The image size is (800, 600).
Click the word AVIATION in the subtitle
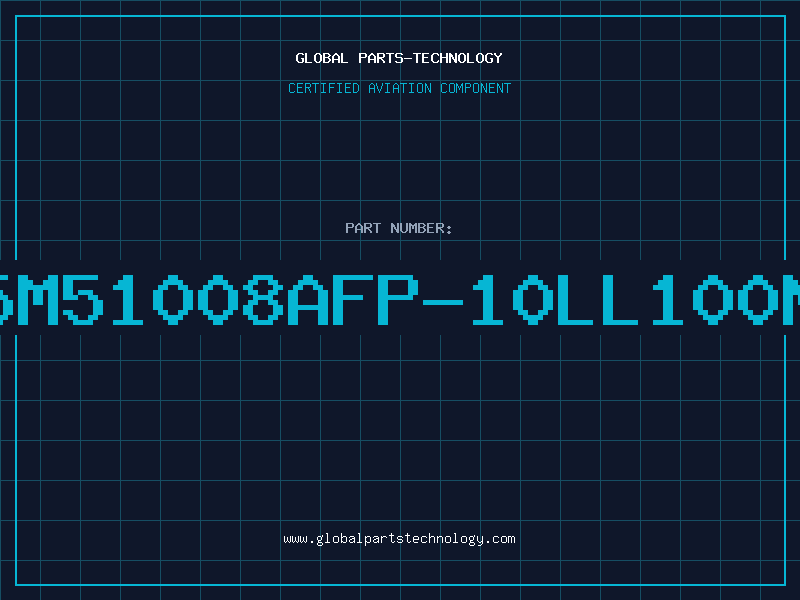(400, 88)
